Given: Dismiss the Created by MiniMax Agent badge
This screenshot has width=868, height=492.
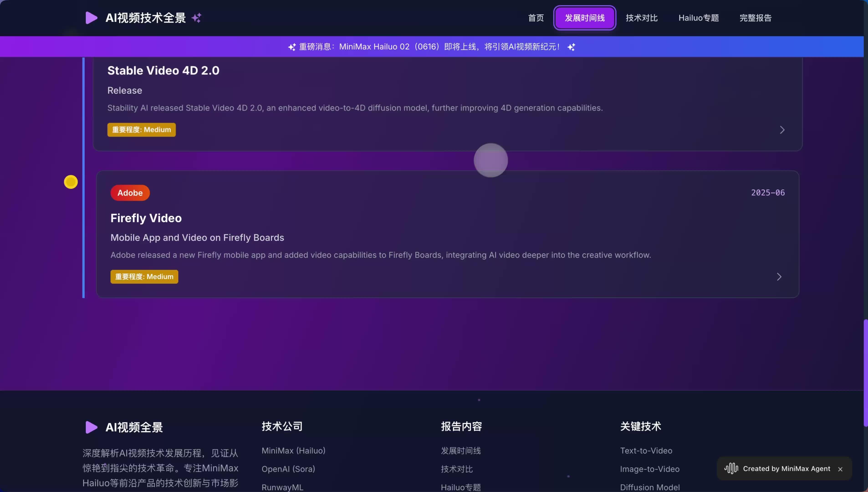Looking at the screenshot, I should (840, 469).
